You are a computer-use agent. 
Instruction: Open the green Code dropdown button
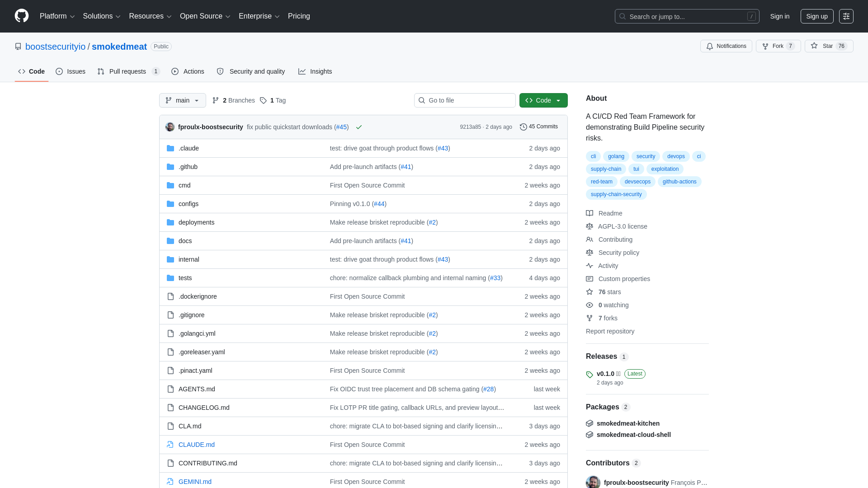pos(543,100)
